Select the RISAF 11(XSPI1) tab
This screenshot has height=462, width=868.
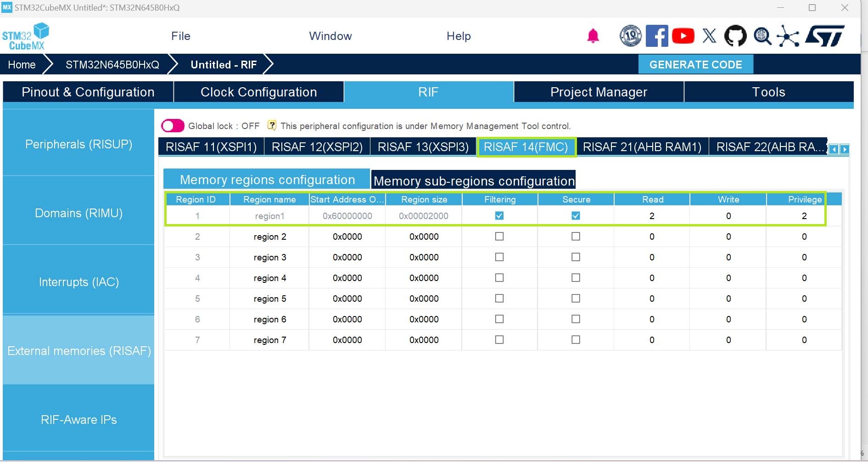tap(211, 147)
